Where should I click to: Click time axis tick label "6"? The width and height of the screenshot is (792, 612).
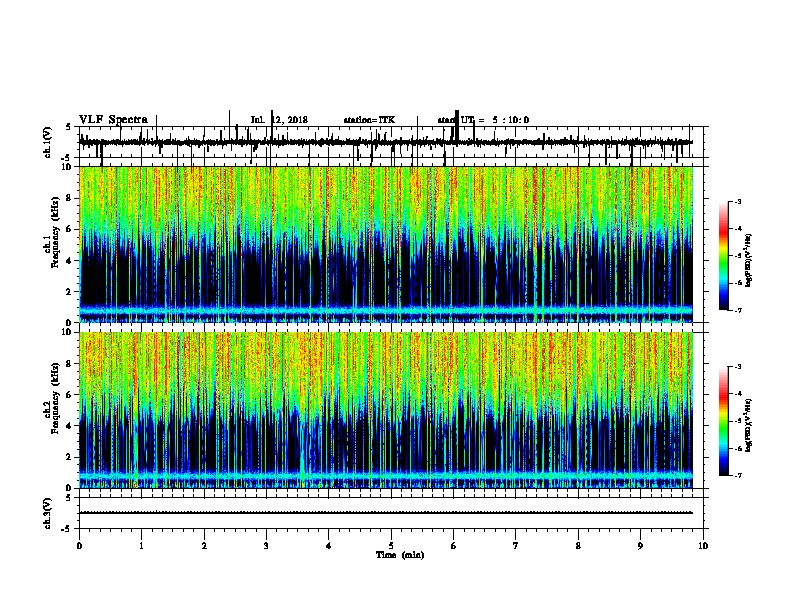coord(454,546)
